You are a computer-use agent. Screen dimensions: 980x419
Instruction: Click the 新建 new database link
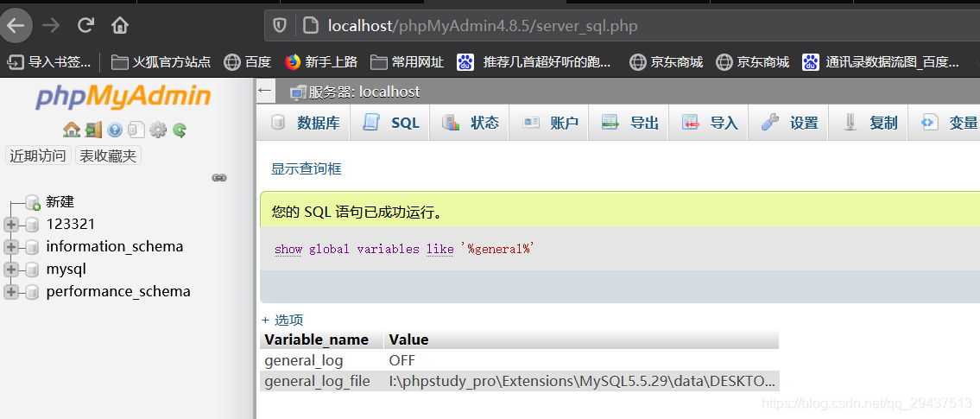click(x=60, y=202)
